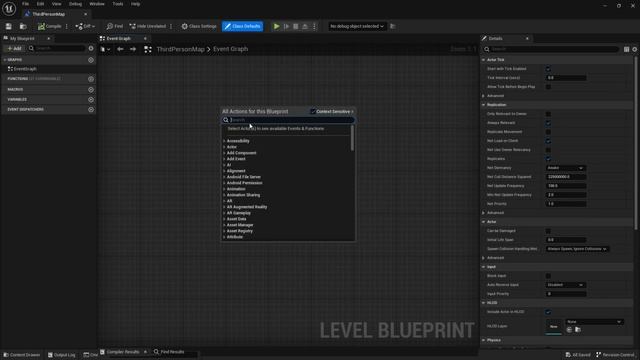
Task: Open the Content Drawer
Action: 22,355
